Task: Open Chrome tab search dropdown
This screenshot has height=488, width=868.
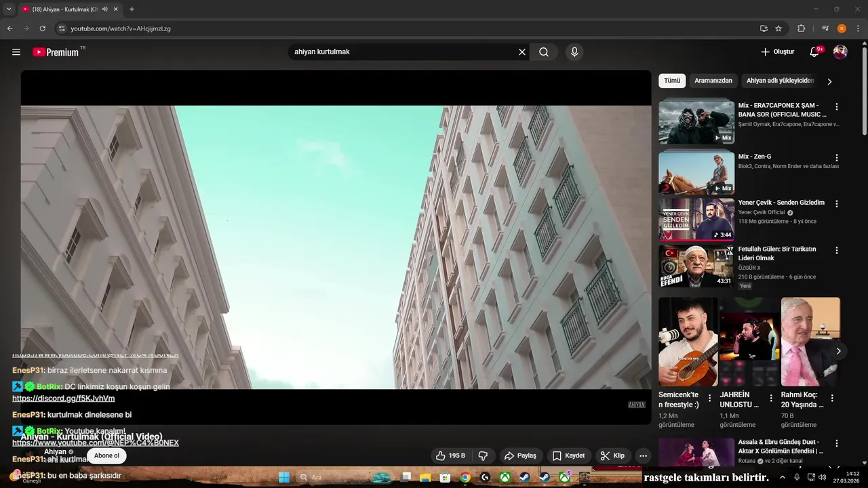Action: coord(9,9)
